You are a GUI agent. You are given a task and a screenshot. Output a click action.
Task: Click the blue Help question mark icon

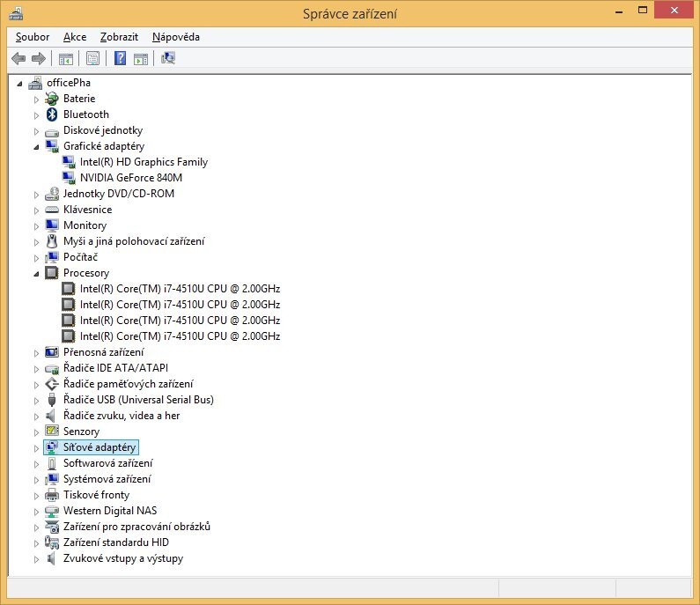tap(120, 58)
